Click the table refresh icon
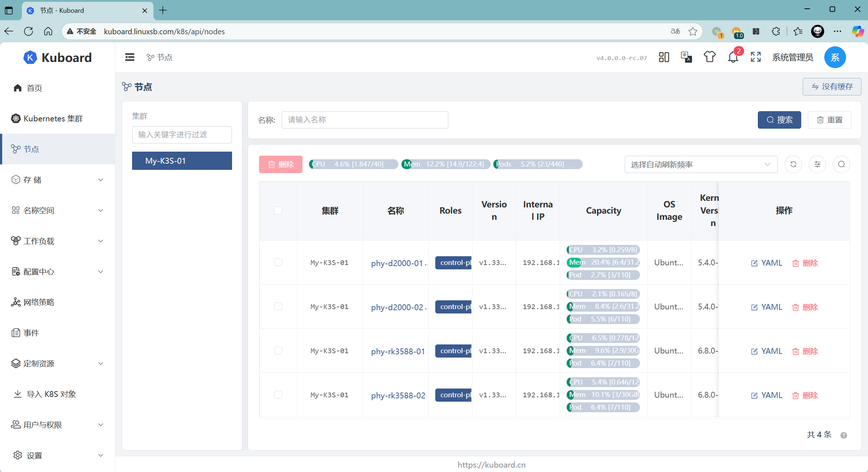The height and width of the screenshot is (472, 868). point(793,164)
